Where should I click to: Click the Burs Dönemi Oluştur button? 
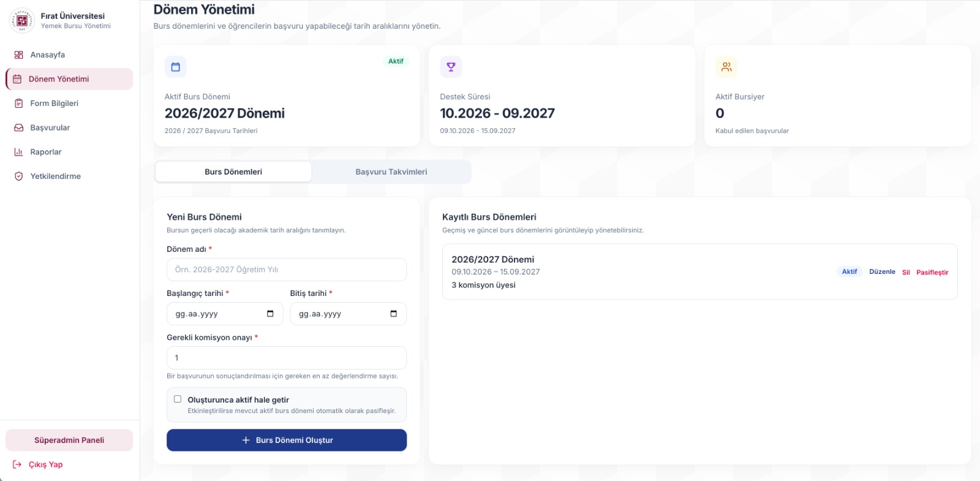pos(287,440)
